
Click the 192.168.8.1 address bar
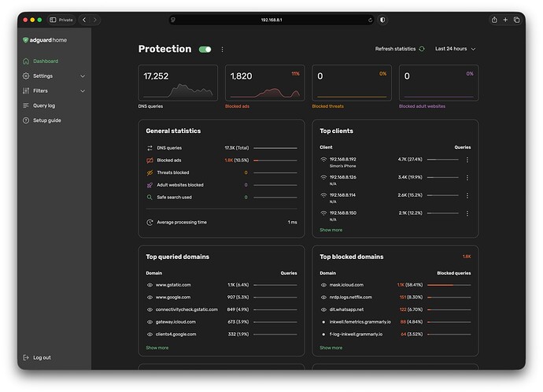pyautogui.click(x=271, y=20)
